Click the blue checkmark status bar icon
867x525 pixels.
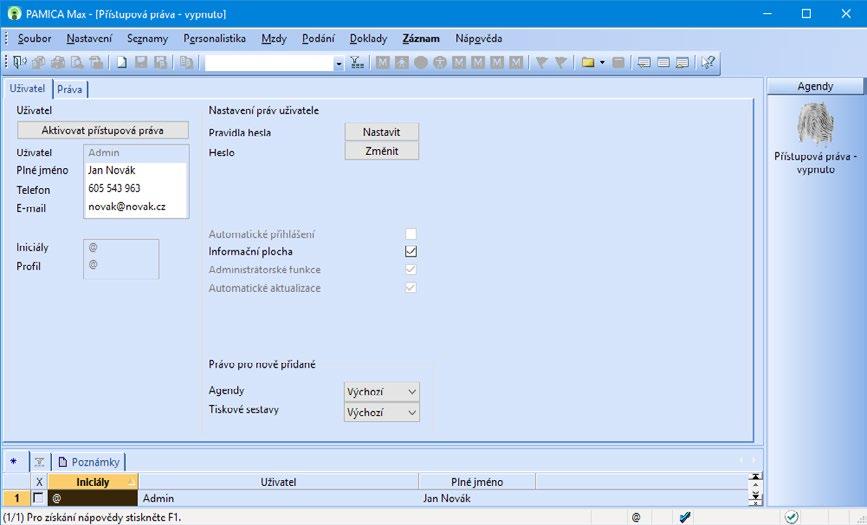[x=685, y=517]
